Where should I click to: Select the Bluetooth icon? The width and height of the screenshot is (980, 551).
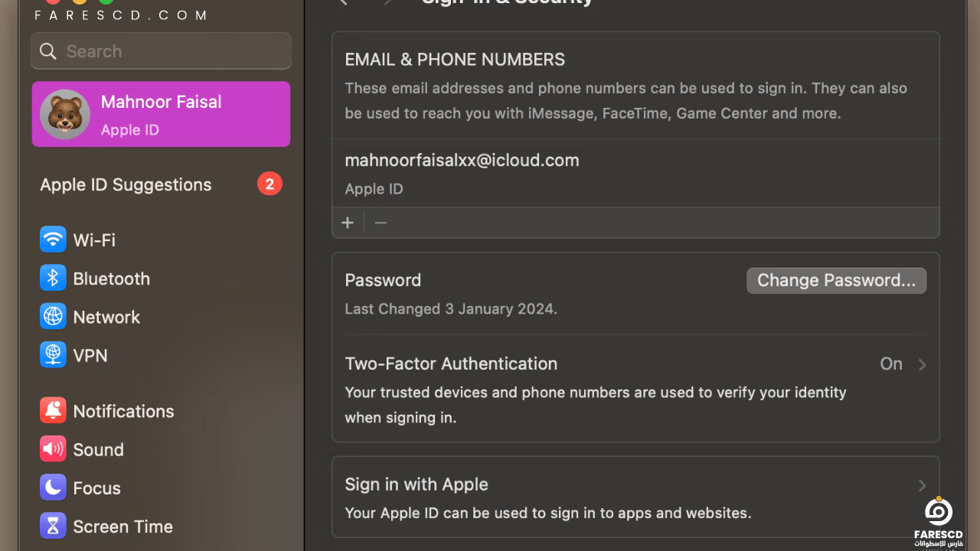[x=53, y=278]
